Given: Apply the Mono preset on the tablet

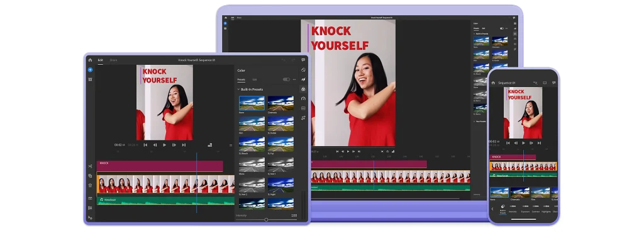Looking at the screenshot, I should click(252, 164).
